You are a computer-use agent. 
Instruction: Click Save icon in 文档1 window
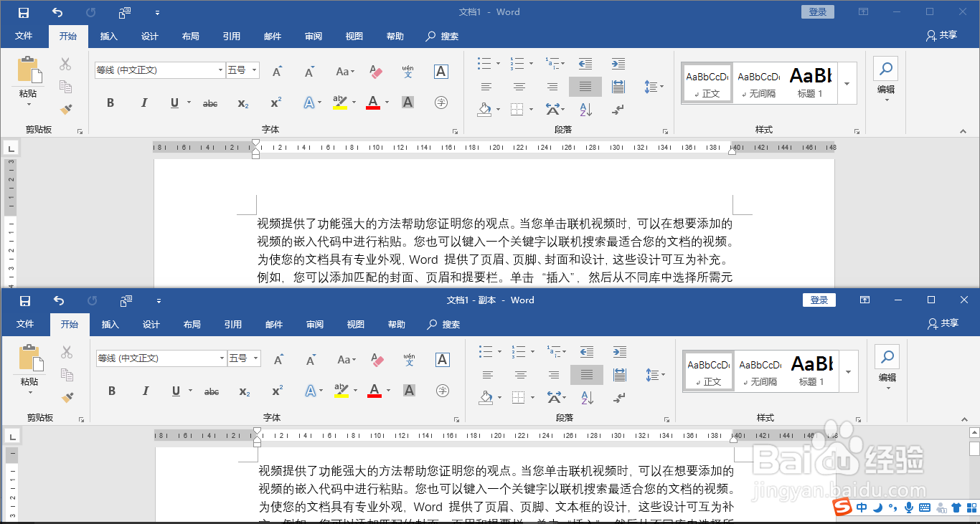click(x=24, y=12)
